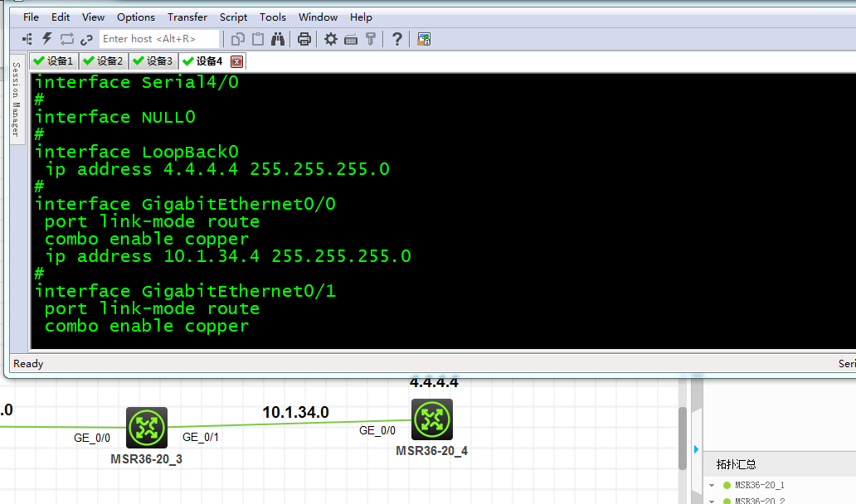
Task: Click the 'interface GigabitEthernet0/1' terminal line
Action: 185,291
